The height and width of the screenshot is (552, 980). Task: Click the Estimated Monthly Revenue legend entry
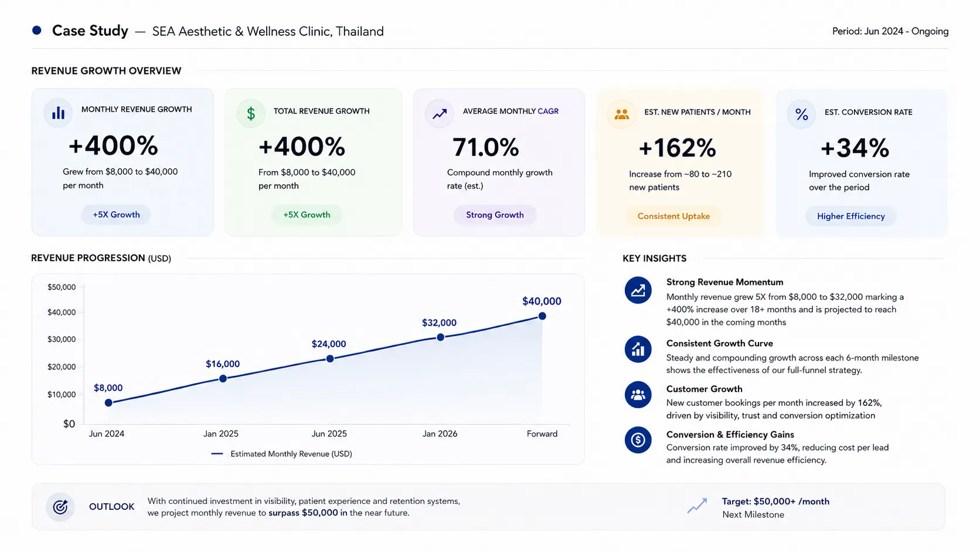pyautogui.click(x=281, y=453)
